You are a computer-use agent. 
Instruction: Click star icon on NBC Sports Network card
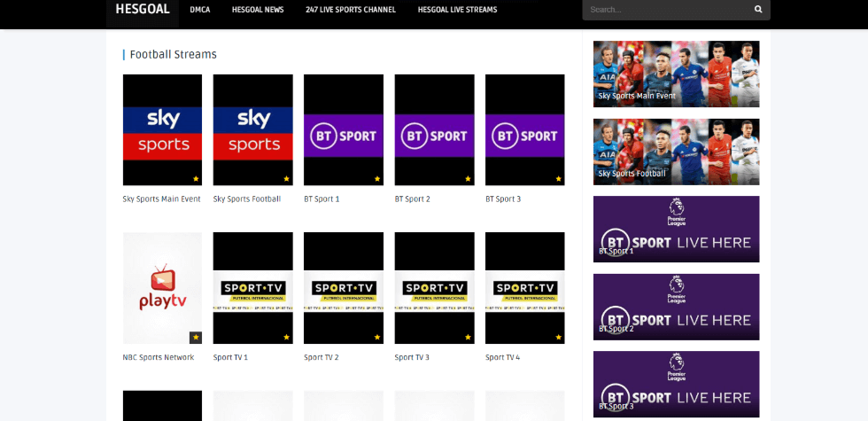[196, 338]
